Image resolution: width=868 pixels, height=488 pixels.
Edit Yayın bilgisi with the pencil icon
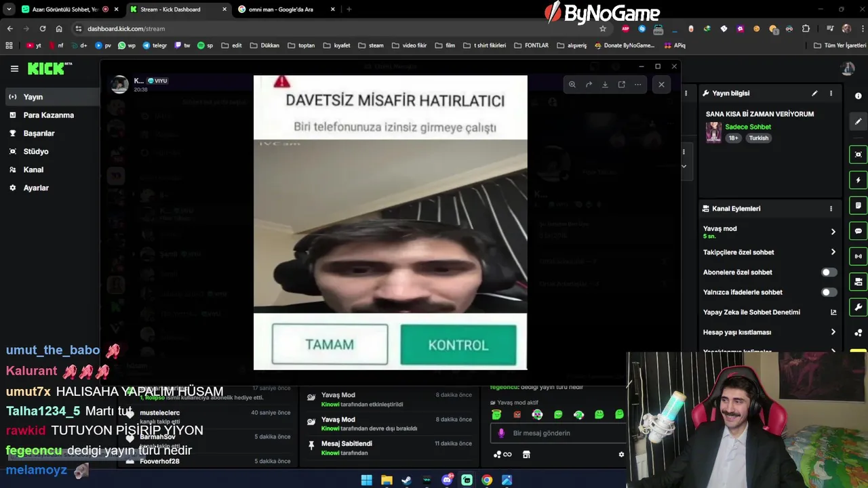tap(814, 94)
